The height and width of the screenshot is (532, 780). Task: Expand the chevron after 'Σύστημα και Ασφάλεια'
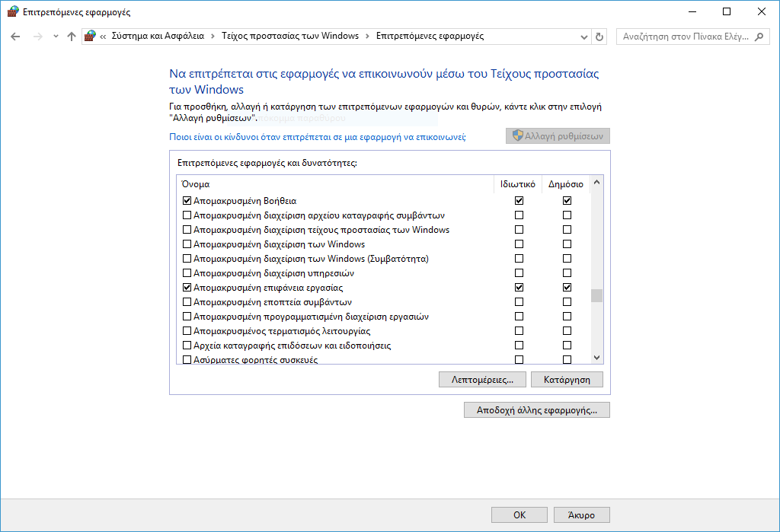coord(213,37)
